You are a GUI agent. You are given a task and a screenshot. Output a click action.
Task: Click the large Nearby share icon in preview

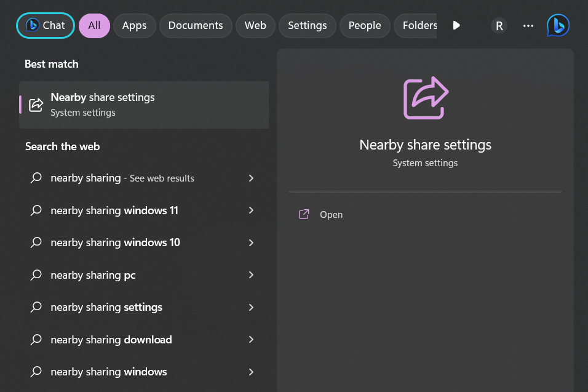pos(425,98)
